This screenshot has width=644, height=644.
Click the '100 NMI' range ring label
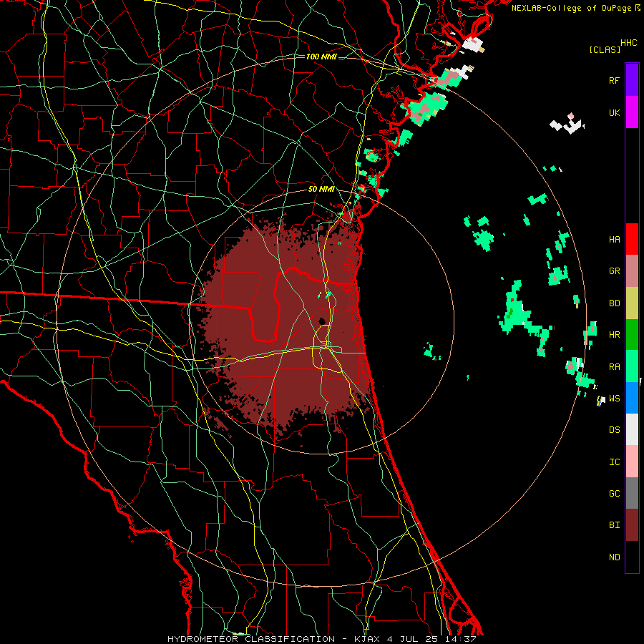click(x=321, y=57)
